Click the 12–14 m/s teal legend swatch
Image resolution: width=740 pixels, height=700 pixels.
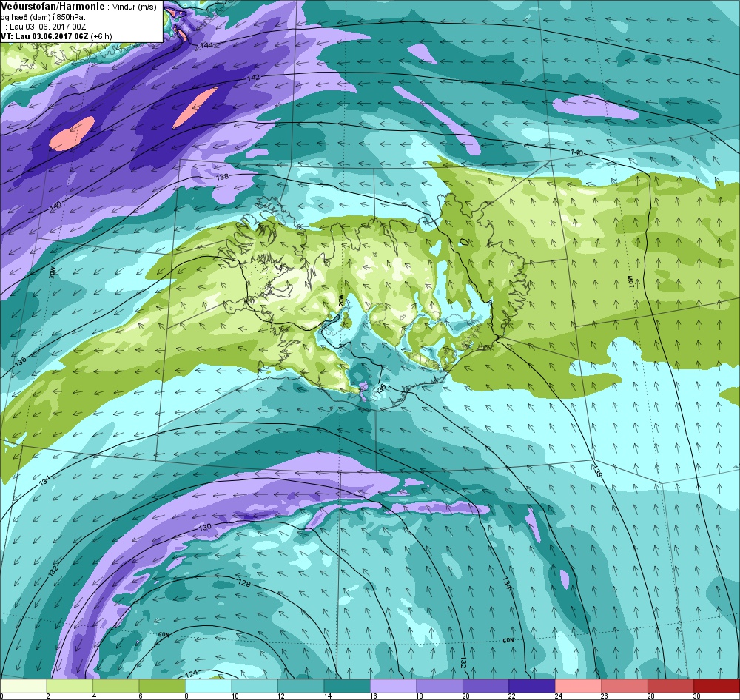pos(302,686)
